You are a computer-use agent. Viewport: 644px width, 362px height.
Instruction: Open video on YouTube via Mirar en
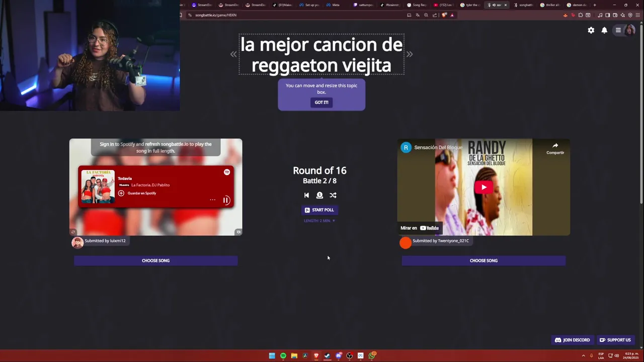(x=420, y=228)
